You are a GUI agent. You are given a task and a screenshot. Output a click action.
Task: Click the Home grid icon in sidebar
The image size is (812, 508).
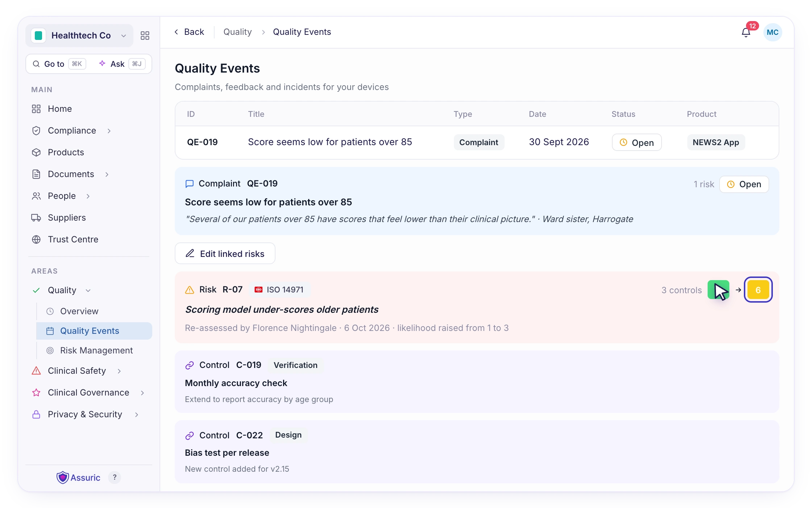coord(36,109)
